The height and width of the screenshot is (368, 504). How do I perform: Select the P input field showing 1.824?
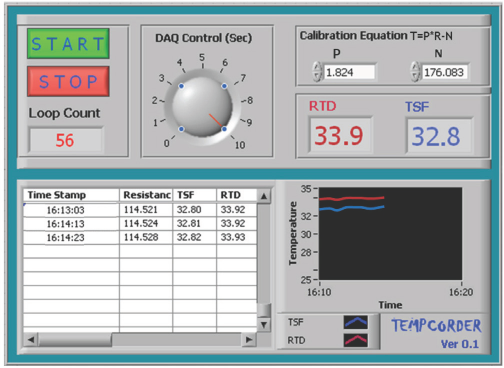coord(349,72)
